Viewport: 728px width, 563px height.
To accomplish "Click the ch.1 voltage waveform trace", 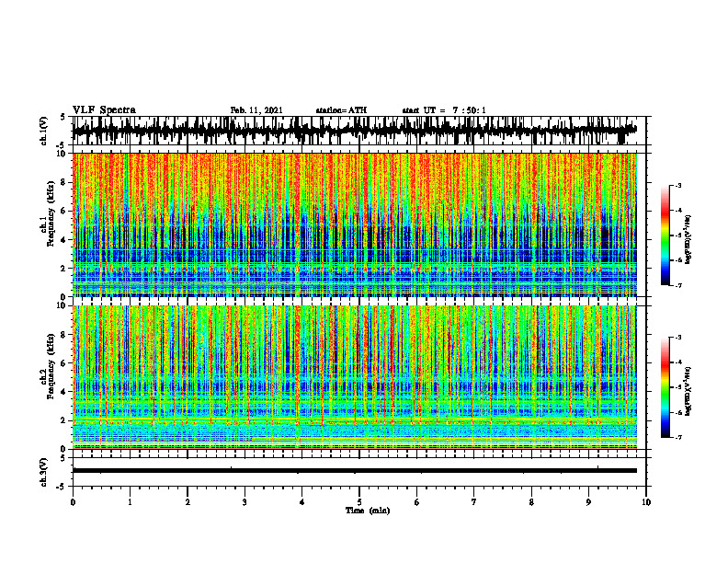I will click(354, 131).
